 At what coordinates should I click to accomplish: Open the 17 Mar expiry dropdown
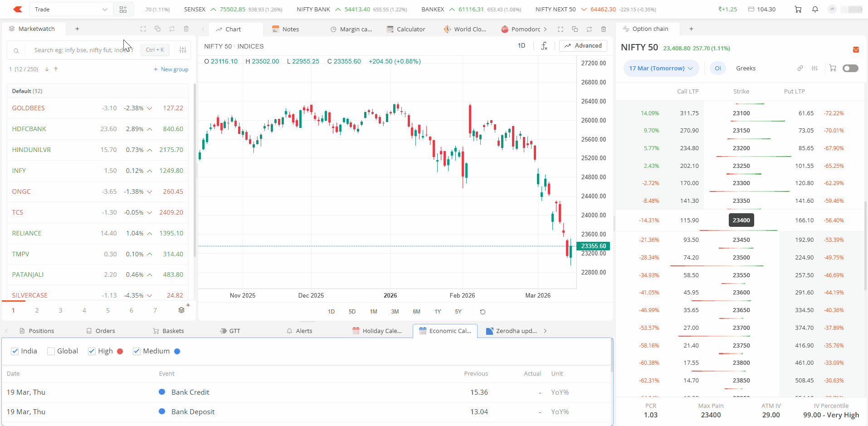pos(661,69)
